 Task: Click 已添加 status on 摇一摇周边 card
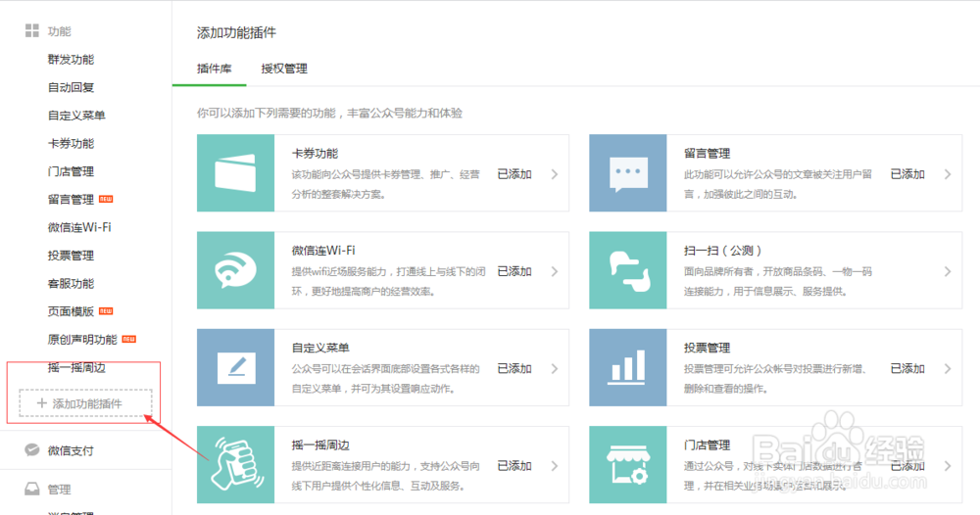(x=514, y=466)
